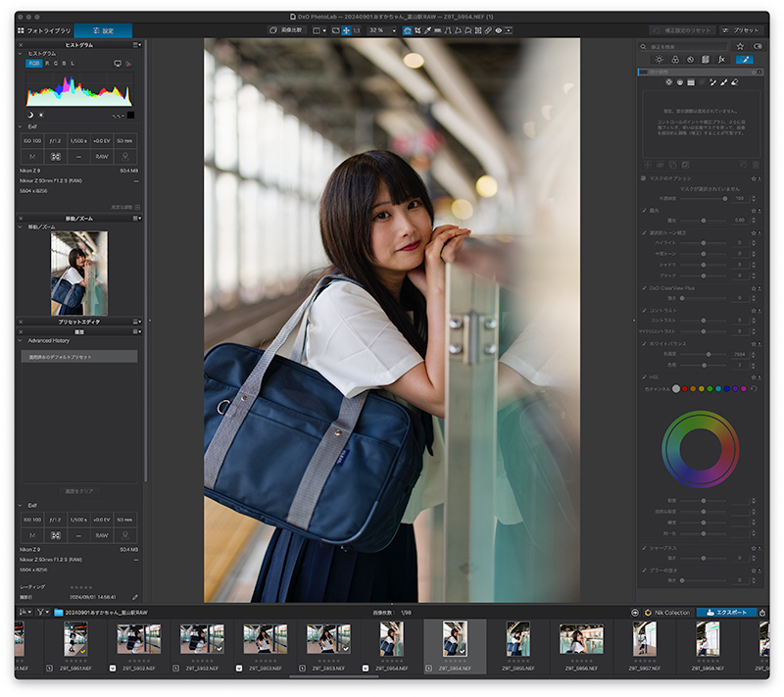784x697 pixels.
Task: Open the Detail corrections tab icon
Action: [691, 60]
